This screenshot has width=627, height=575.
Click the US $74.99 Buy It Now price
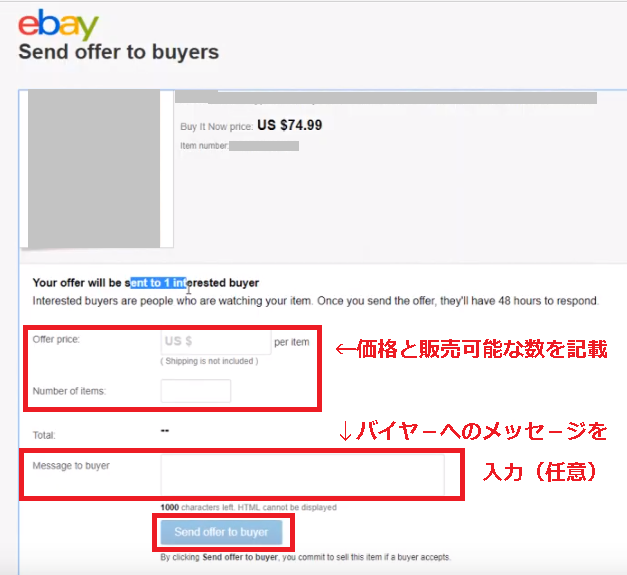tap(290, 125)
